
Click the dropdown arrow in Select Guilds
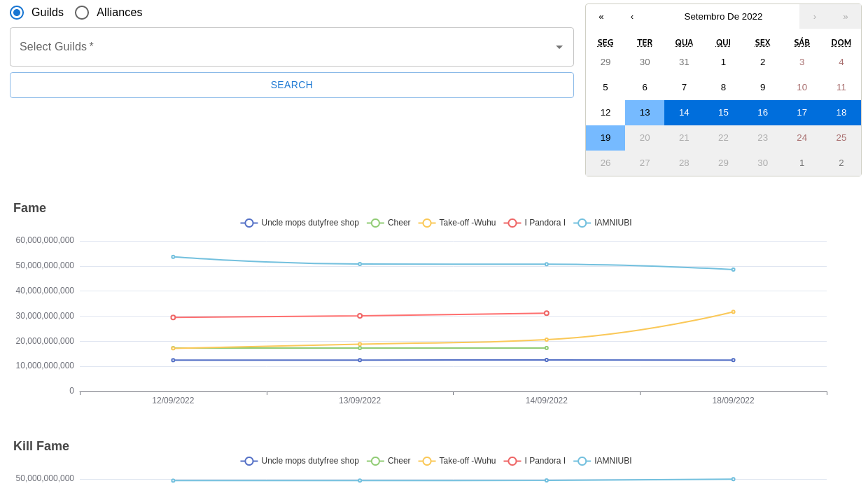pos(559,47)
